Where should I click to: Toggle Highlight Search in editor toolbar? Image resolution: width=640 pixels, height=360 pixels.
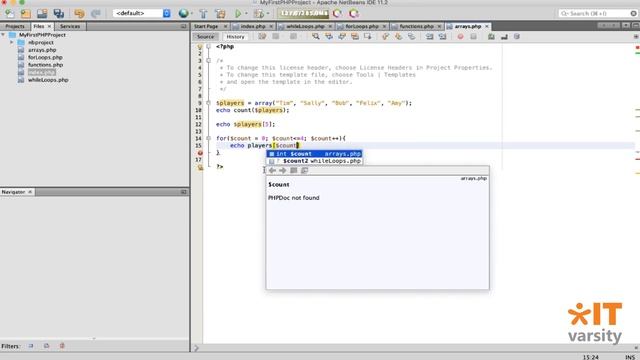[355, 37]
